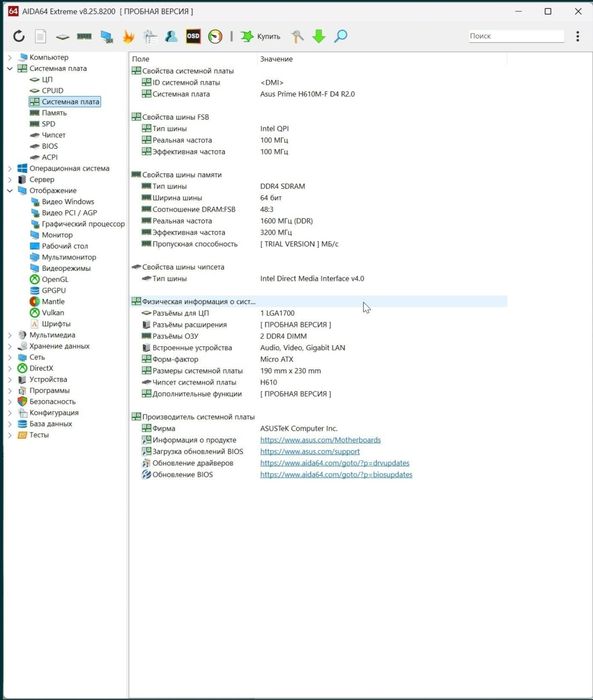This screenshot has width=593, height=700.
Task: Toggle the OSD panel icon
Action: (x=193, y=36)
